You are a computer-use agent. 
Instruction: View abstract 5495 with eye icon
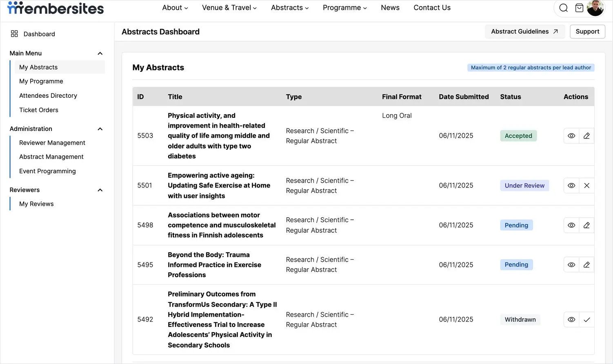571,265
